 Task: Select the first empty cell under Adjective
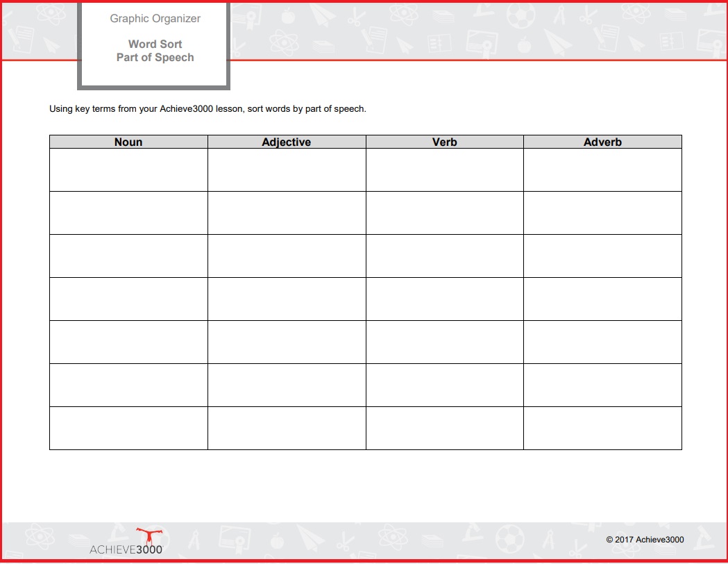[287, 170]
